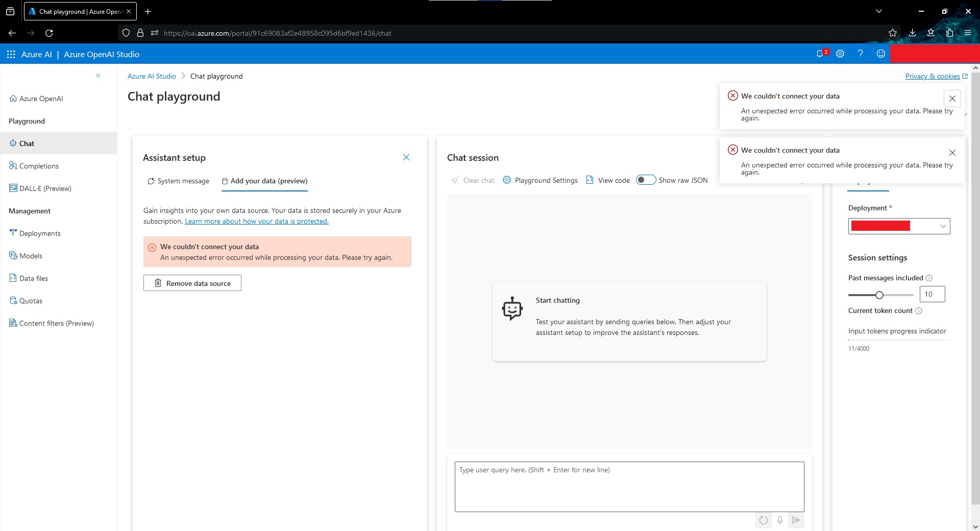Open the settings gear in the Azure header
The height and width of the screenshot is (531, 980).
click(x=840, y=54)
